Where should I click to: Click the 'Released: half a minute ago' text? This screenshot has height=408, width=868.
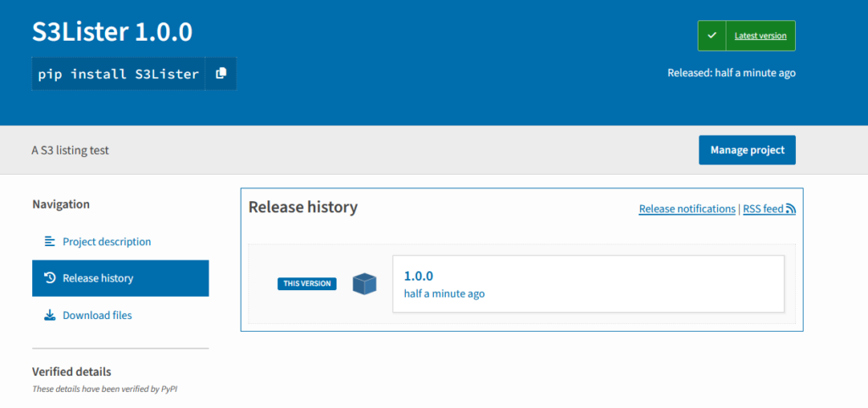pos(732,72)
